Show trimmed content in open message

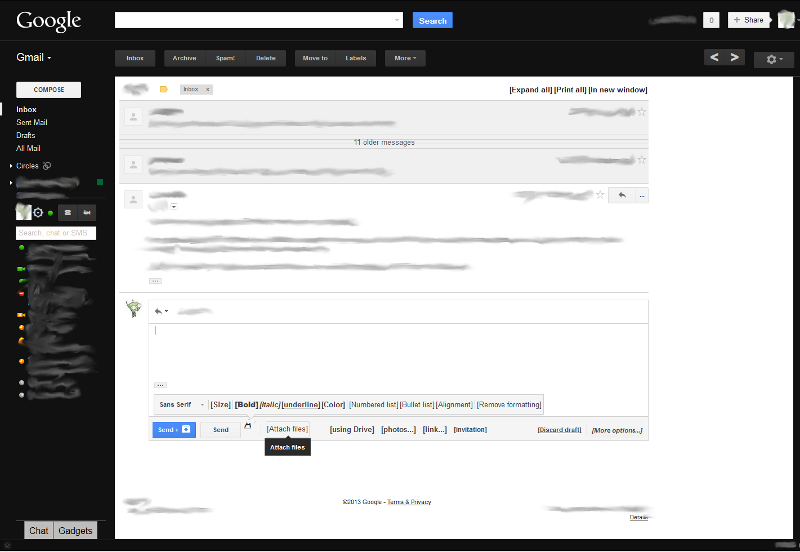pyautogui.click(x=156, y=281)
